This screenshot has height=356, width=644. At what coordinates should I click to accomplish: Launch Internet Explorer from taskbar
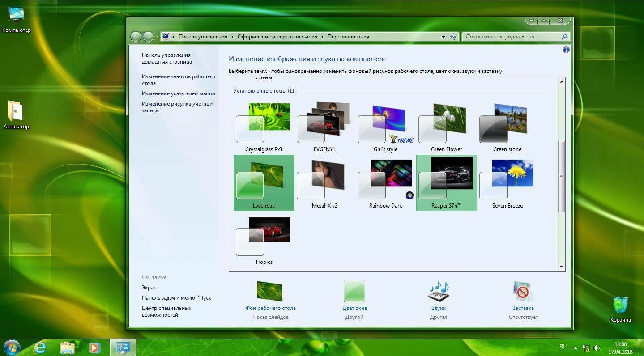coord(40,348)
